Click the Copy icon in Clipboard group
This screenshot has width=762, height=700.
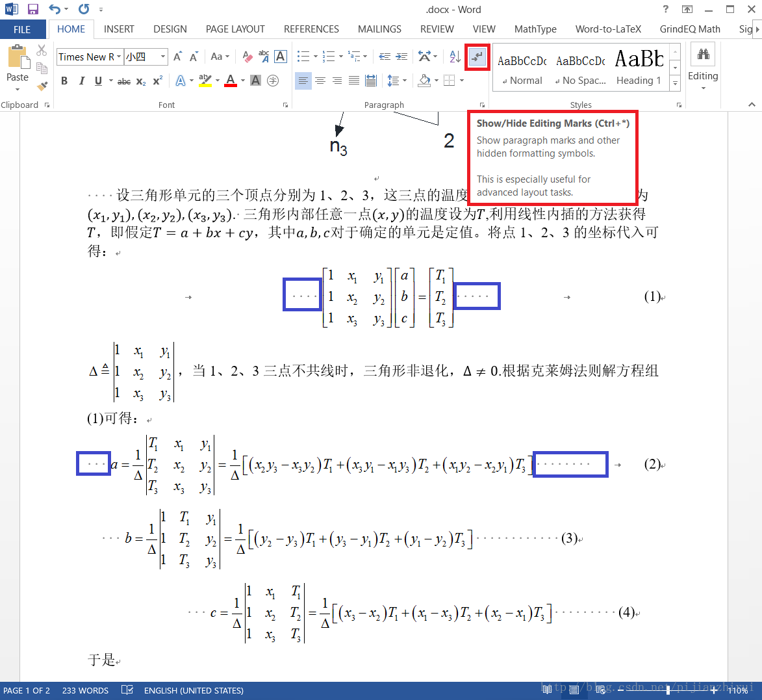click(x=42, y=68)
